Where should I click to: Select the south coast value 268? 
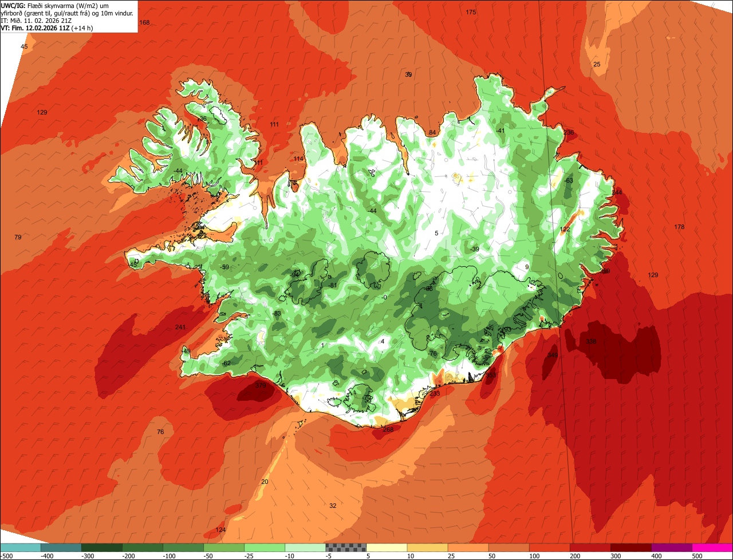(388, 429)
